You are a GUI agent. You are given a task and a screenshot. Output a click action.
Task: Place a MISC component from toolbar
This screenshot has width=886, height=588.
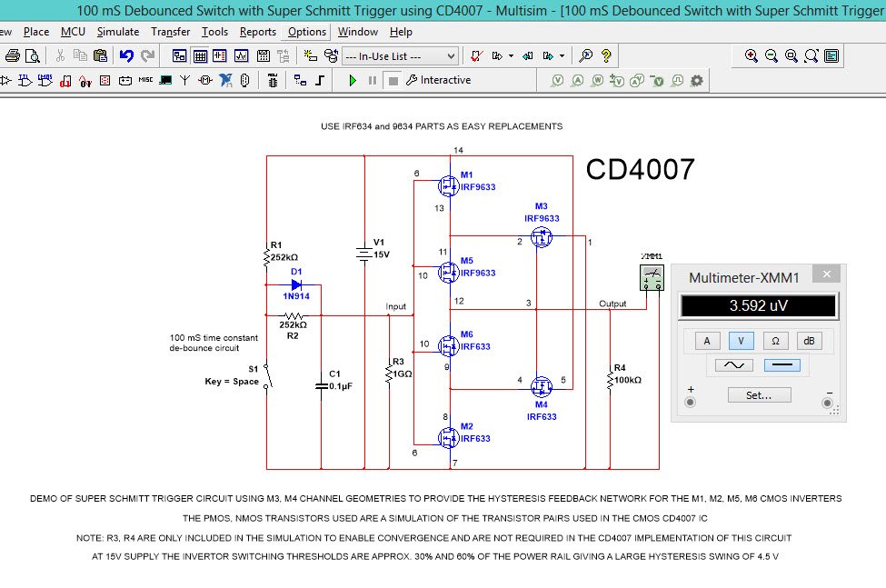click(145, 80)
